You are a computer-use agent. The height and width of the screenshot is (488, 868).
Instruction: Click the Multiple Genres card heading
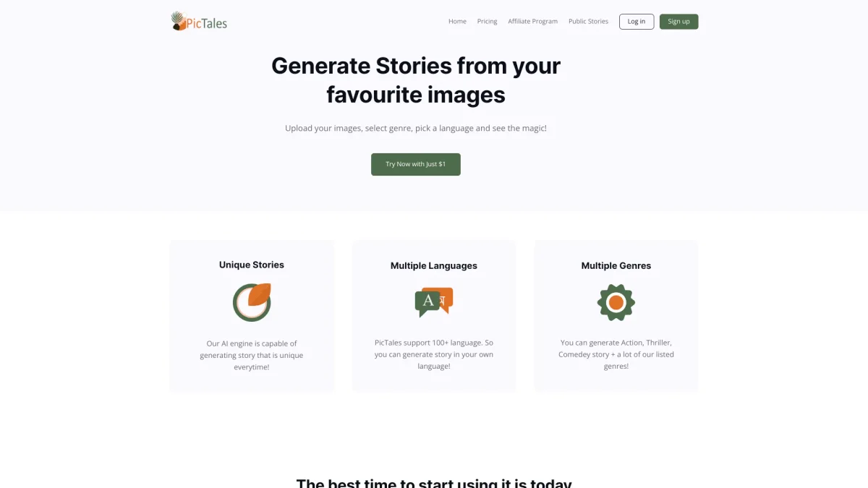(x=616, y=265)
